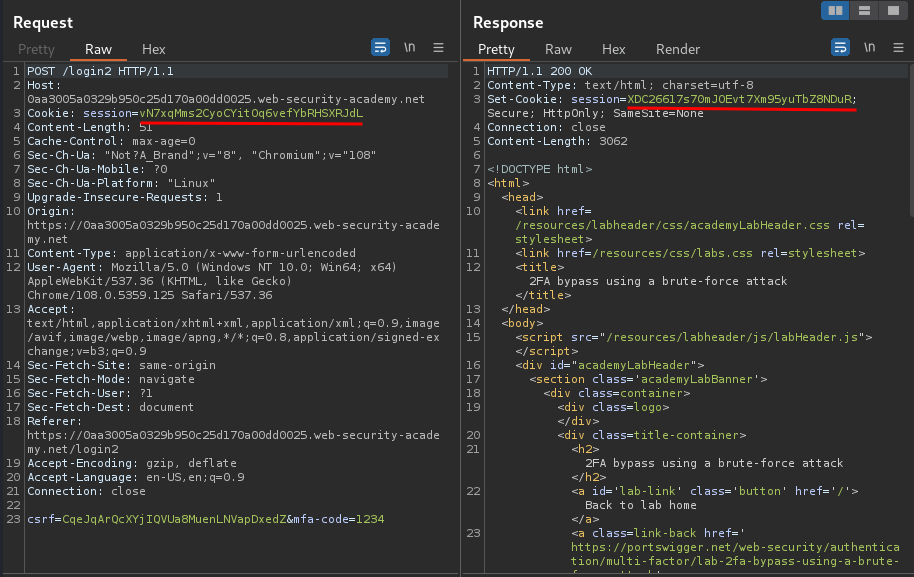
Task: Switch to Response Hex tab
Action: (x=614, y=50)
